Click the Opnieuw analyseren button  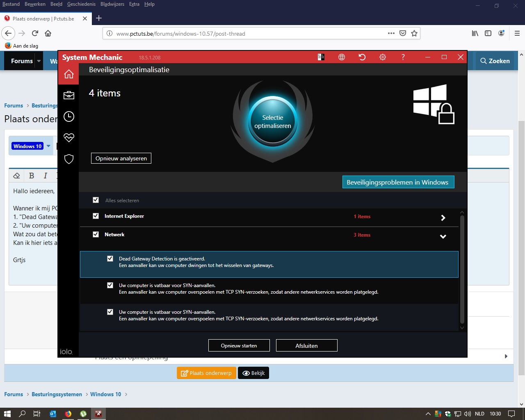click(121, 158)
